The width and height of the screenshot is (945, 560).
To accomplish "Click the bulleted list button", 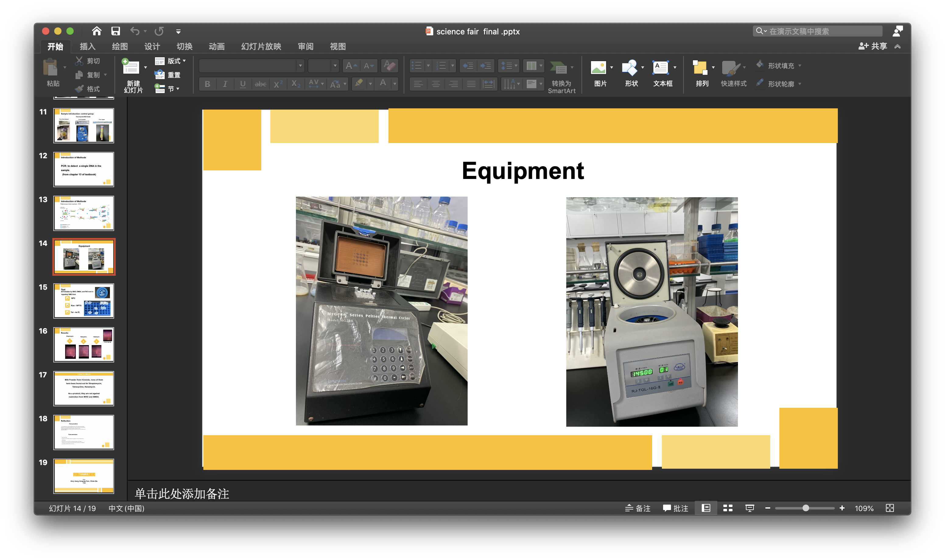I will pos(417,66).
